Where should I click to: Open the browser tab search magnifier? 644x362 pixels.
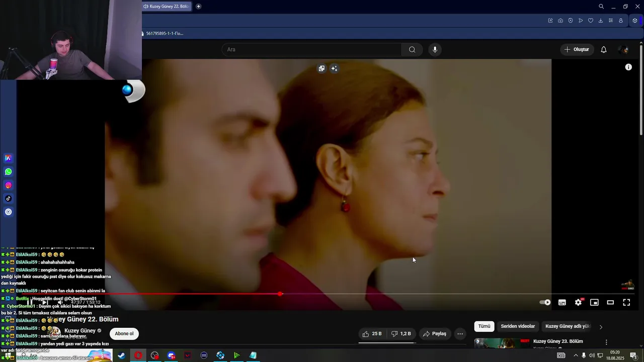[601, 7]
